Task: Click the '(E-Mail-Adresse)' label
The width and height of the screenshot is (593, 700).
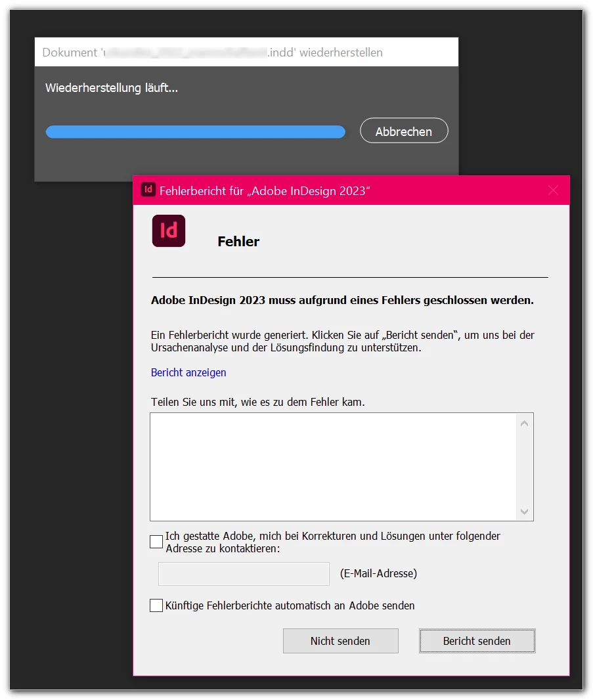Action: [379, 574]
